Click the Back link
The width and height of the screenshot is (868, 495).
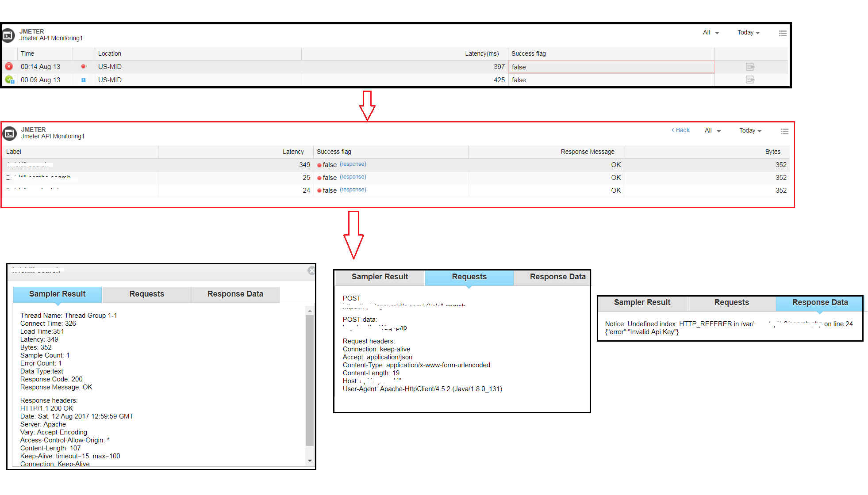point(681,130)
